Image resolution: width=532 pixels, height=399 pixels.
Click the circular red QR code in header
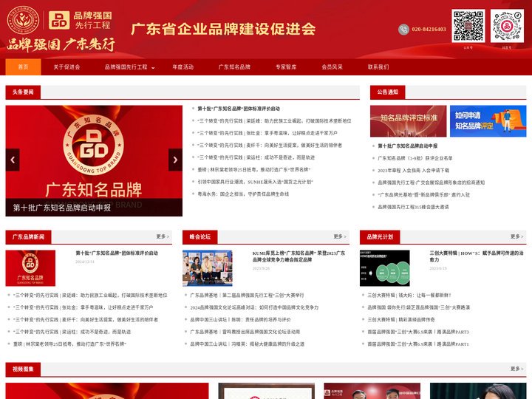pyautogui.click(x=507, y=26)
